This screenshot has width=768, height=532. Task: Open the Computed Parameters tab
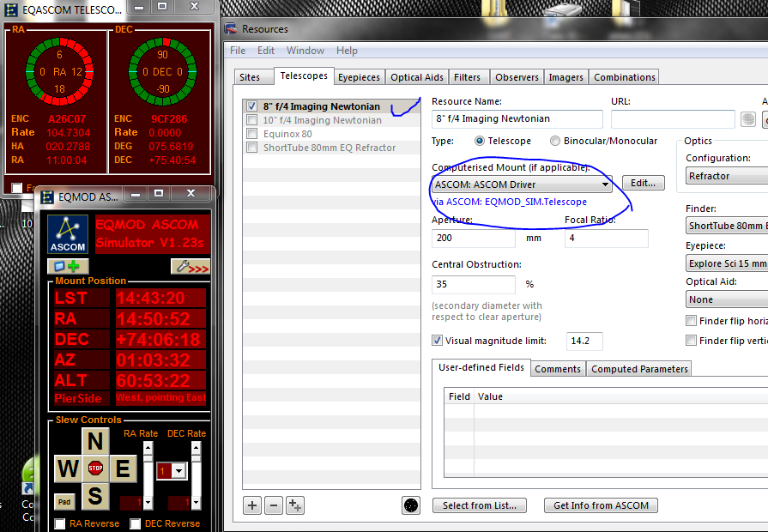639,369
